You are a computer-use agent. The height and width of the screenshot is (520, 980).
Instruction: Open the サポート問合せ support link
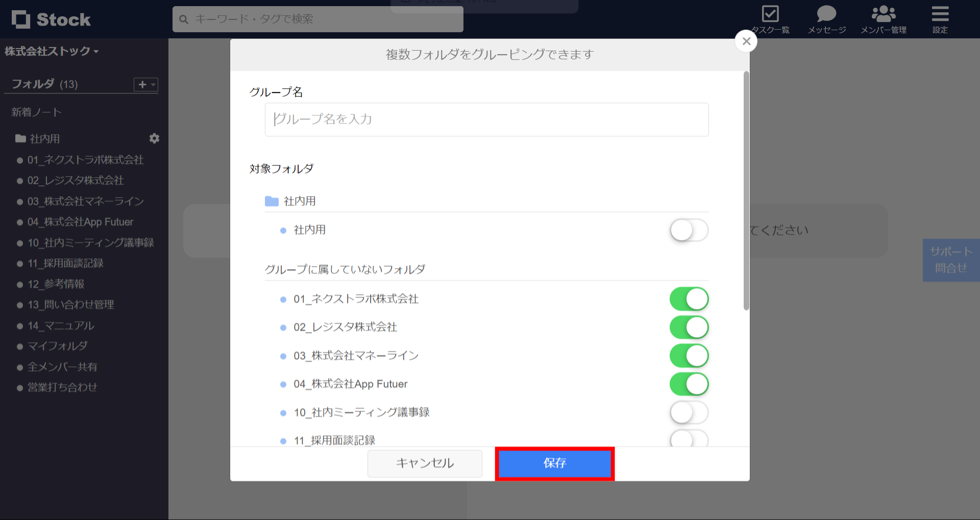(x=951, y=260)
